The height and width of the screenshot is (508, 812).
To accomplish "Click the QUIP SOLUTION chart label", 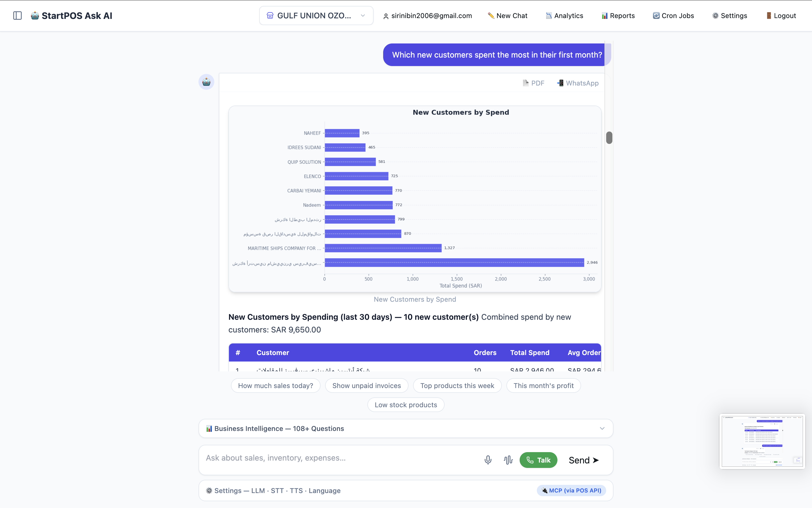I will [304, 162].
